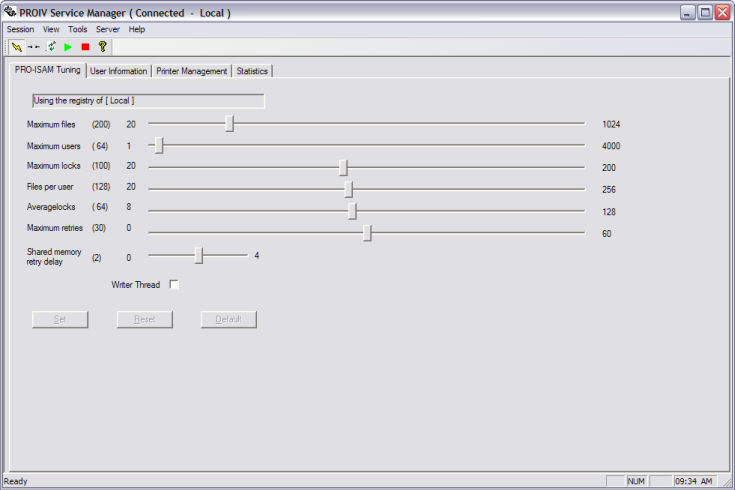Click the Maximum retries slider thumb
Image resolution: width=735 pixels, height=490 pixels.
(x=367, y=233)
